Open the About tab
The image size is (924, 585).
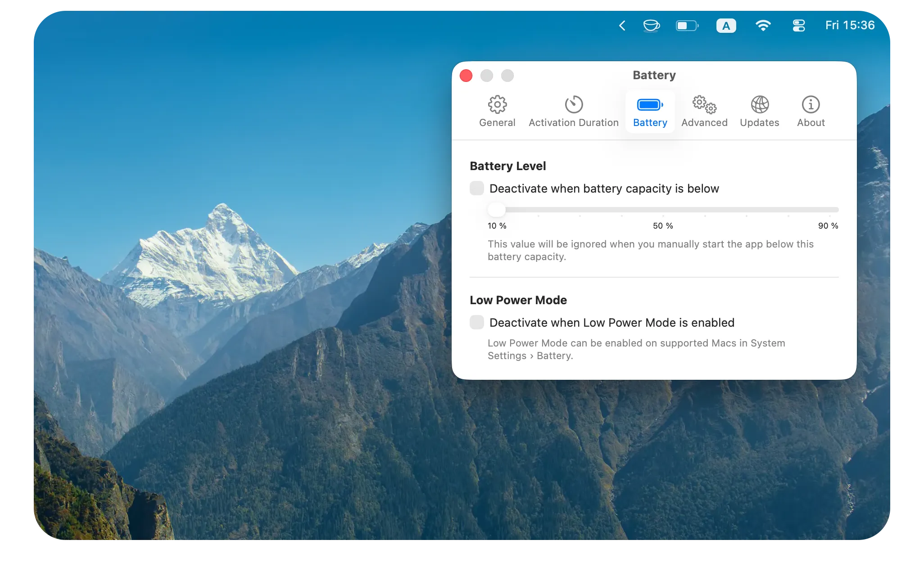(x=811, y=112)
